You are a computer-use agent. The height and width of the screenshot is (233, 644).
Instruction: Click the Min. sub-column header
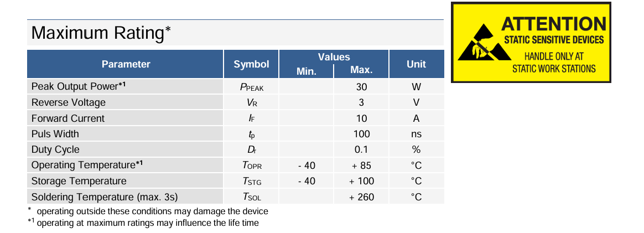click(x=306, y=71)
